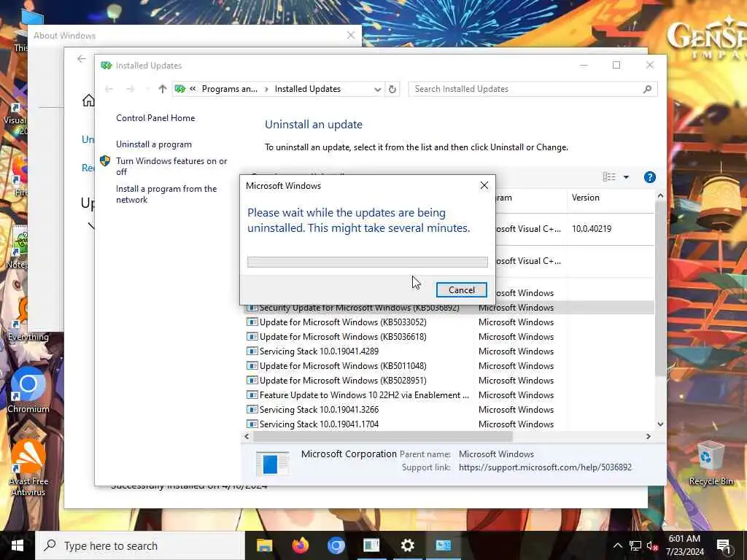This screenshot has width=747, height=560.
Task: Open the clock showing 6:01 AM
Action: [x=684, y=545]
